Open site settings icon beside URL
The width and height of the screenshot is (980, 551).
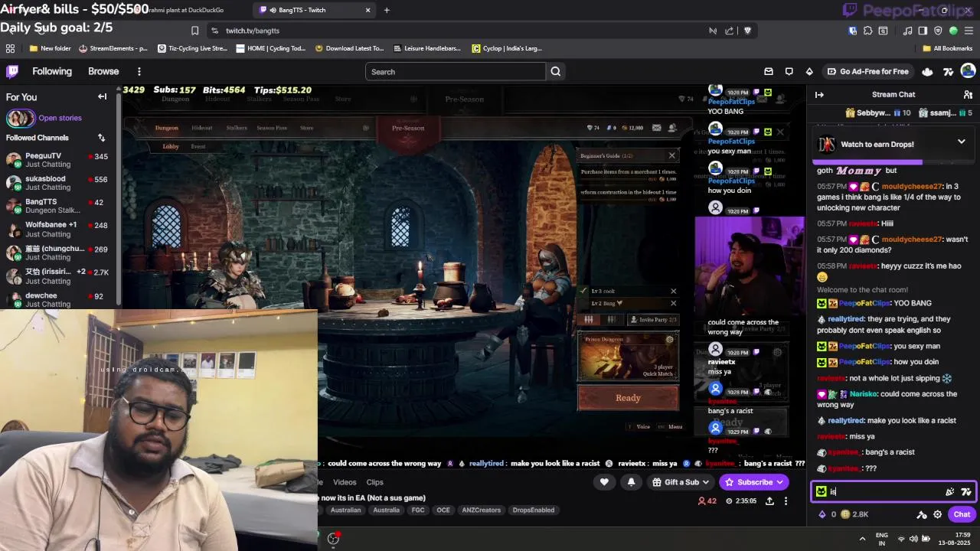point(215,31)
